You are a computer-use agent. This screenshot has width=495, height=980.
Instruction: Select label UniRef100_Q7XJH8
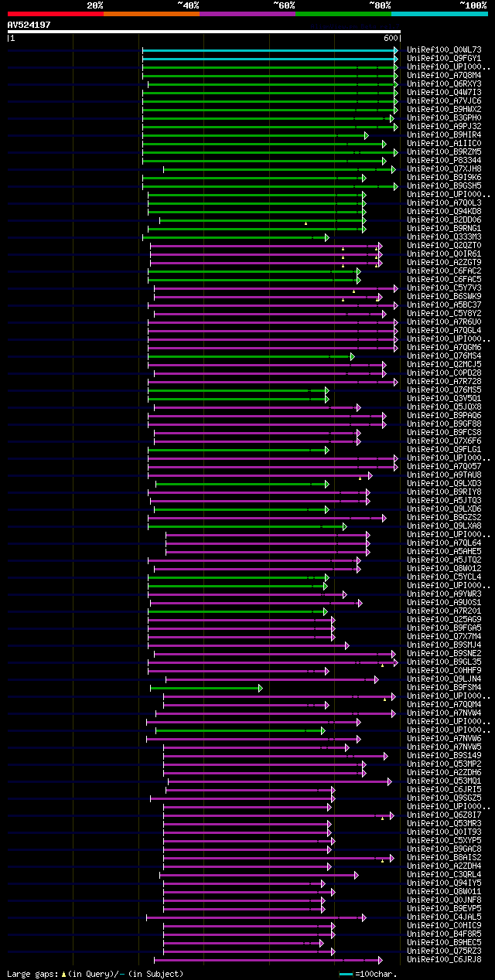tap(444, 169)
